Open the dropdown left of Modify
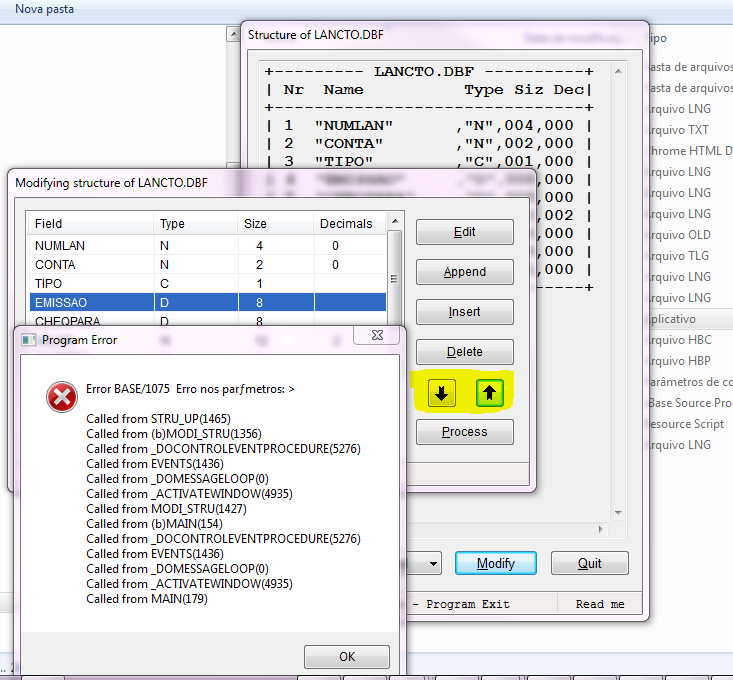 tap(433, 564)
